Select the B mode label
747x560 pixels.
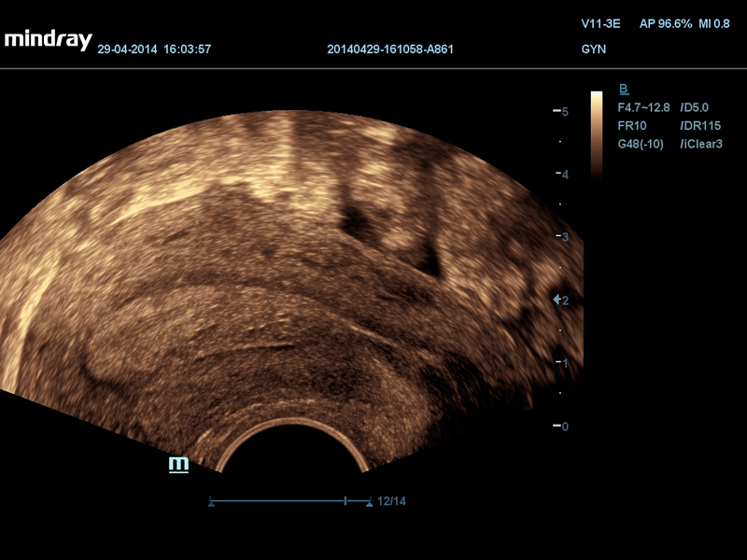coord(624,91)
